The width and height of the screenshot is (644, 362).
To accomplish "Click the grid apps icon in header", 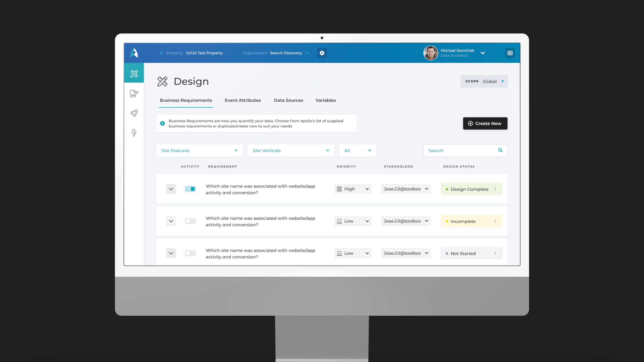I will pyautogui.click(x=510, y=53).
